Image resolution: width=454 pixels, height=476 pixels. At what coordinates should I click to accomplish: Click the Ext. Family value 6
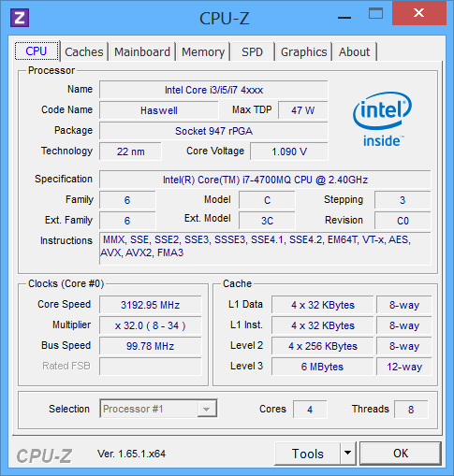point(127,221)
